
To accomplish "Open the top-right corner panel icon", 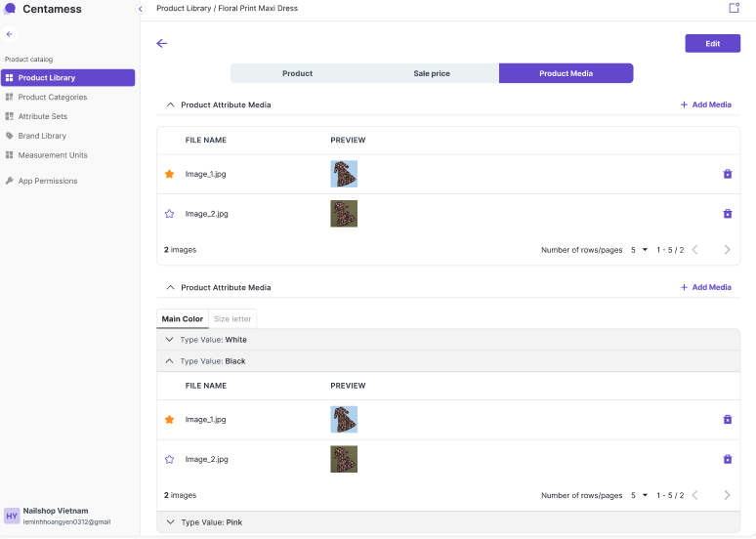I will point(734,8).
